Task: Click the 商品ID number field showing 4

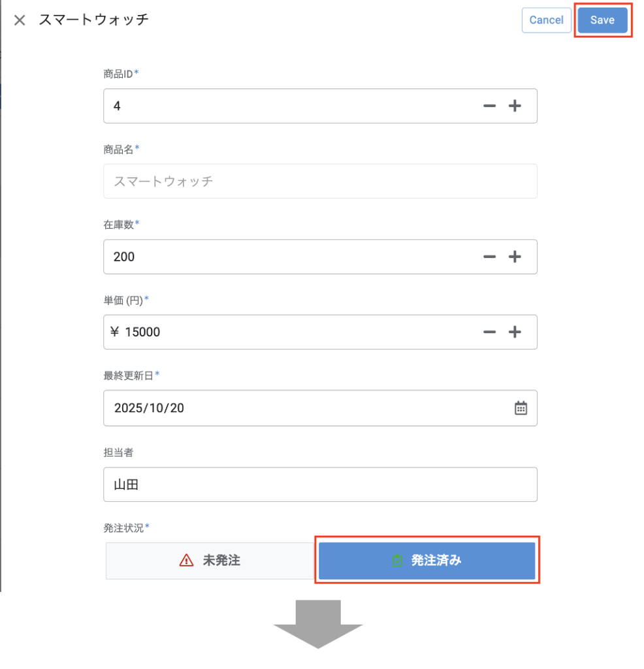Action: point(287,106)
